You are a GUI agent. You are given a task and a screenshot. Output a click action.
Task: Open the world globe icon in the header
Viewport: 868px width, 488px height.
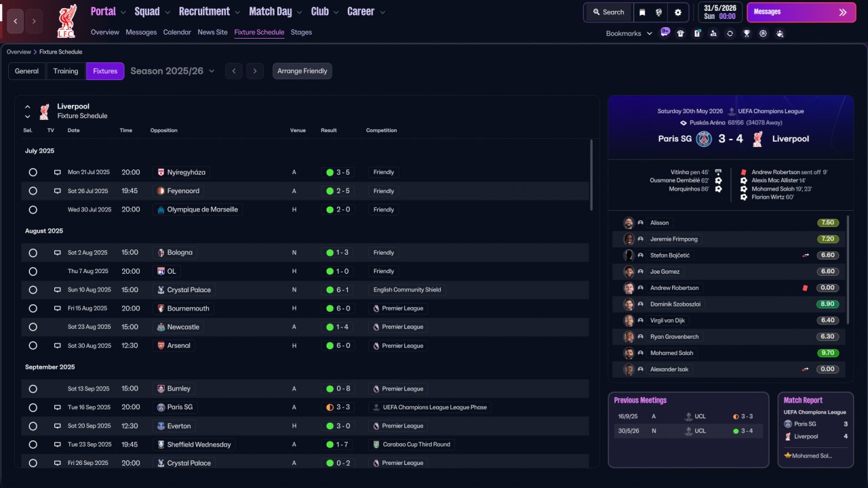pos(658,12)
